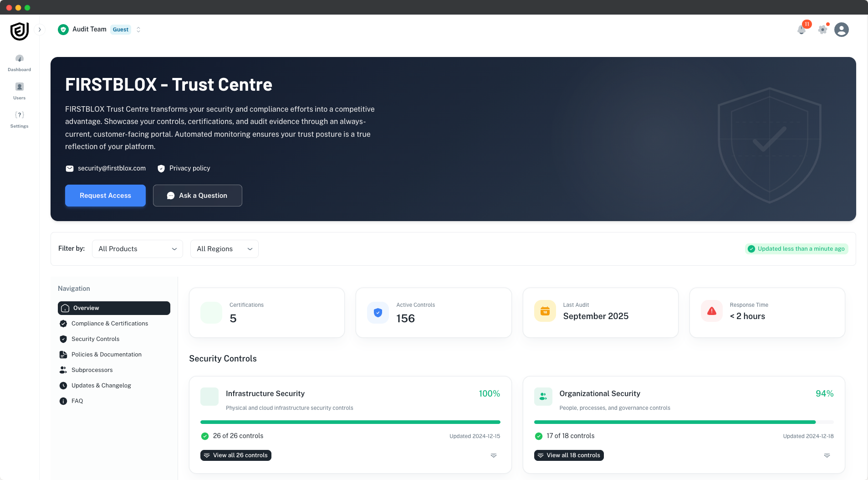Click the shield checkmark icon beside Audit Team
The height and width of the screenshot is (480, 868).
(x=63, y=29)
